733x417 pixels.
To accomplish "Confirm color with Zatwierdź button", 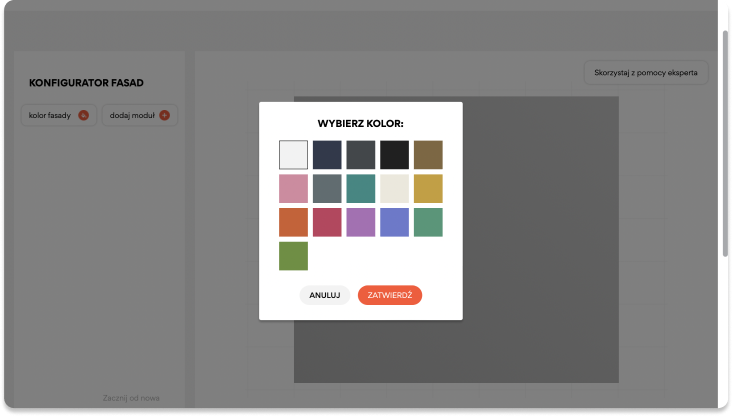I will point(390,295).
